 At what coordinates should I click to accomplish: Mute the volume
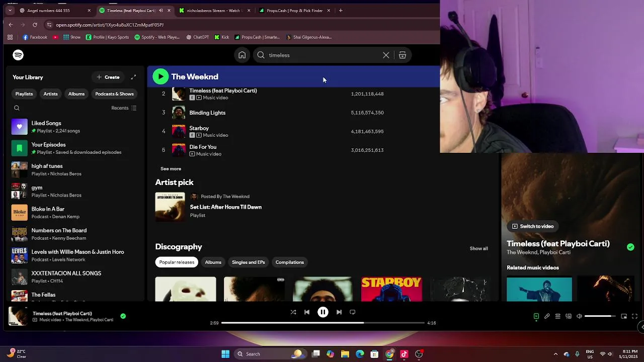(579, 316)
